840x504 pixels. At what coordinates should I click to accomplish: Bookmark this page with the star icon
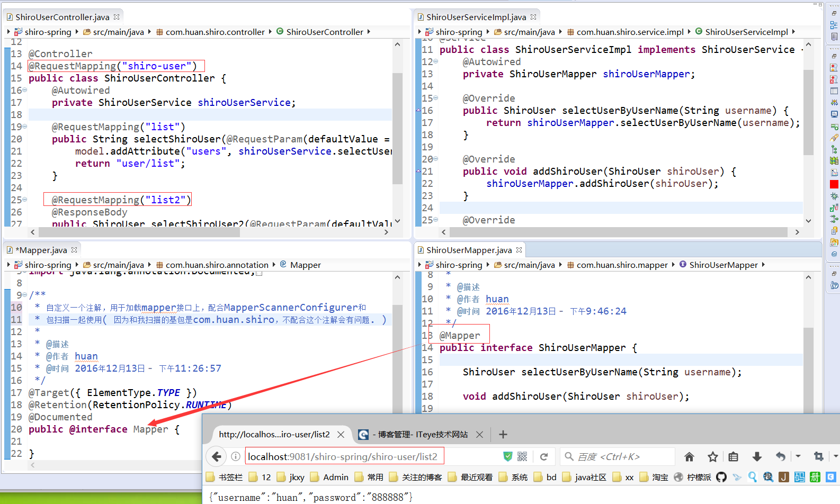[x=713, y=456]
